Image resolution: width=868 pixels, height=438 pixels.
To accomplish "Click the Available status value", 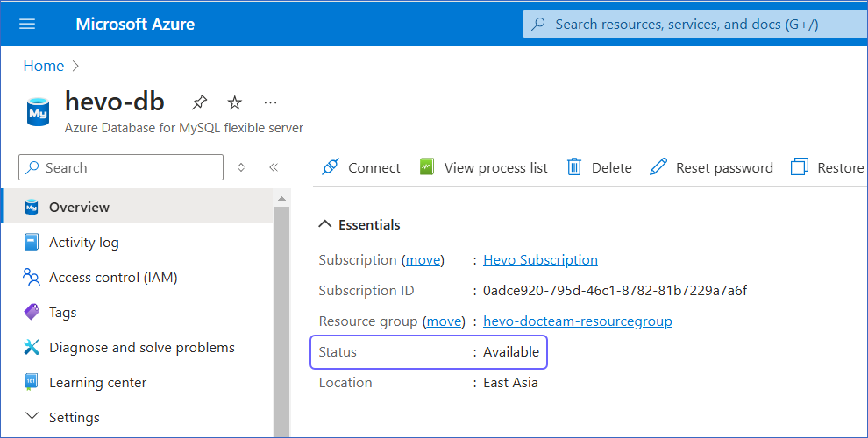I will 511,352.
